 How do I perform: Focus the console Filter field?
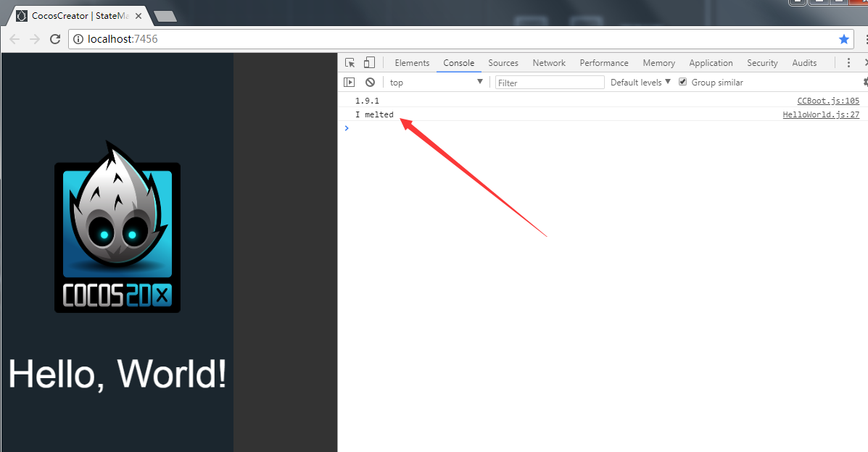tap(549, 83)
